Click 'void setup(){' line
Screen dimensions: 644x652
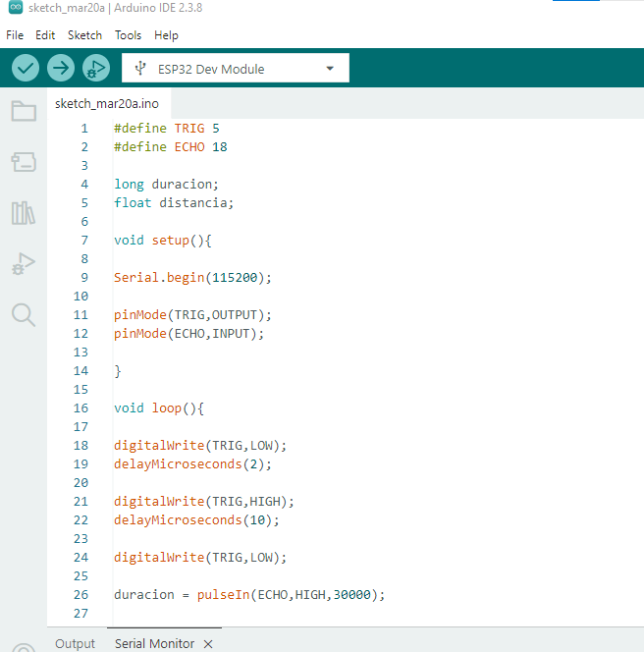coord(163,241)
